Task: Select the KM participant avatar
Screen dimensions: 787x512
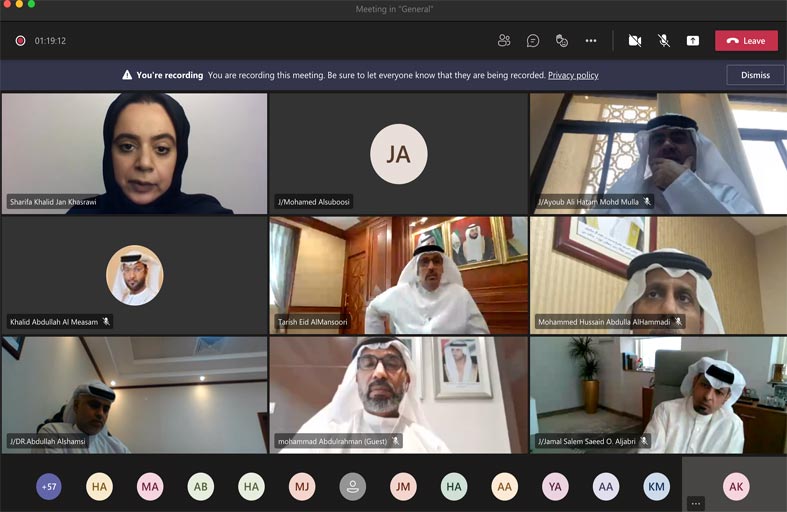Action: [656, 487]
